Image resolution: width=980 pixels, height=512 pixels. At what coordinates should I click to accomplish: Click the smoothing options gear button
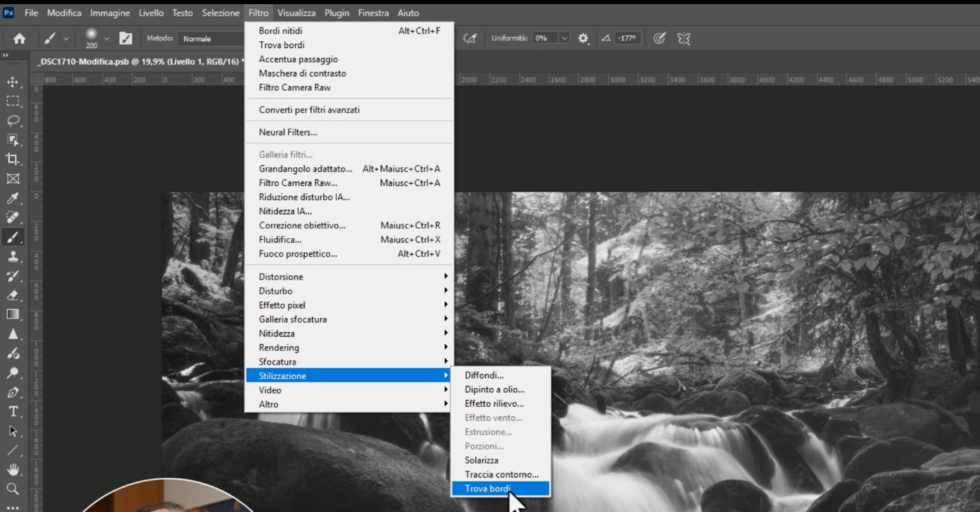pyautogui.click(x=583, y=39)
